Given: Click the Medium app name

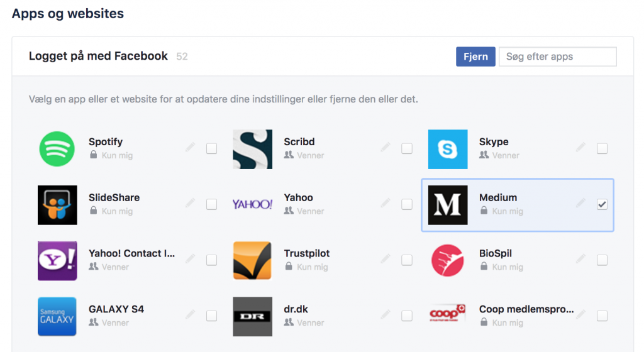Looking at the screenshot, I should 498,197.
